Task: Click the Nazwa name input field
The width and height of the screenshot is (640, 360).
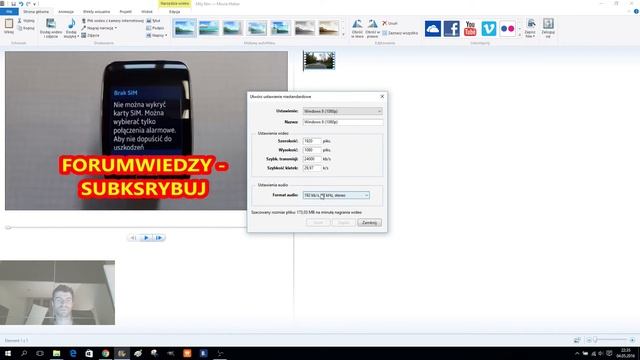Action: 343,122
